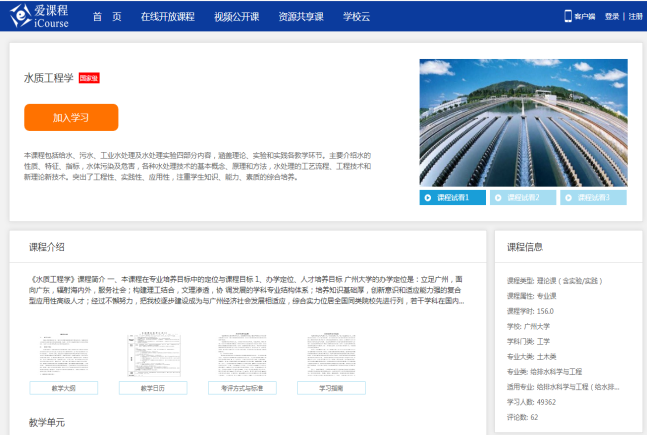Navigate to 学校云 section
The height and width of the screenshot is (435, 647).
tap(356, 16)
